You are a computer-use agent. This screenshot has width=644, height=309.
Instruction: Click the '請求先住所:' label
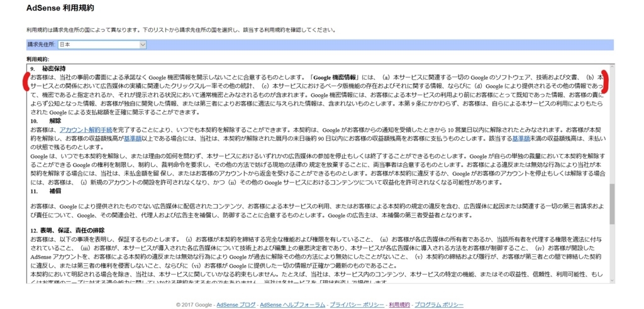[x=42, y=45]
